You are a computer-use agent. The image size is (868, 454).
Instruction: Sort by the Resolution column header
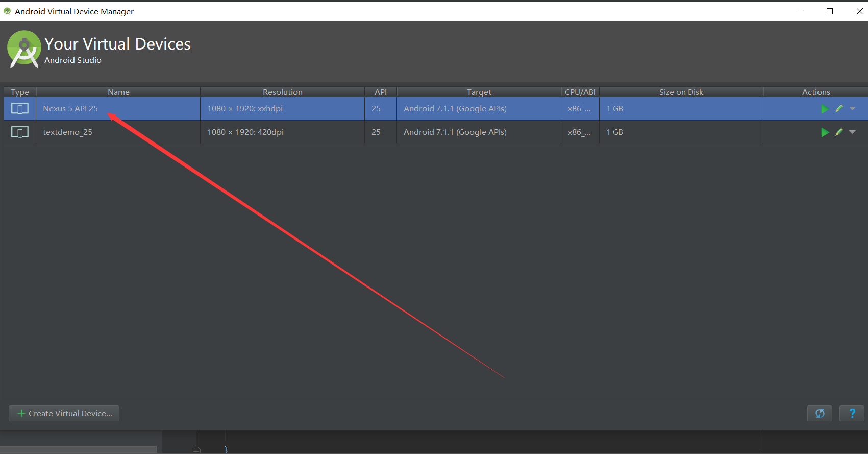click(x=283, y=92)
